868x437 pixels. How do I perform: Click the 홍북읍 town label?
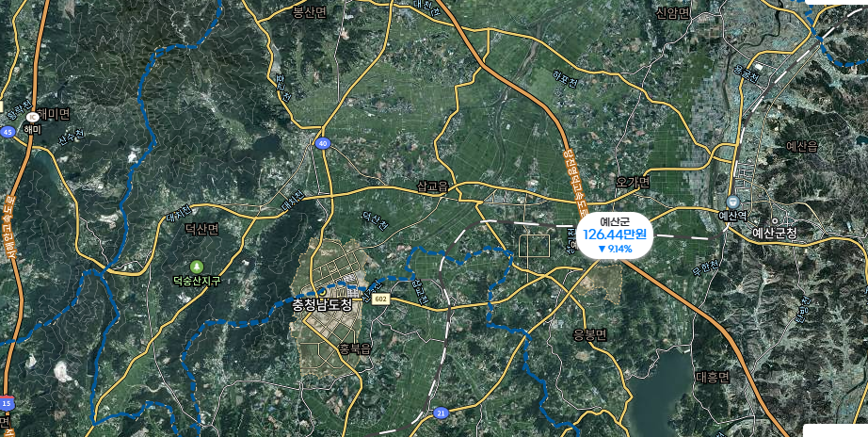click(x=354, y=348)
